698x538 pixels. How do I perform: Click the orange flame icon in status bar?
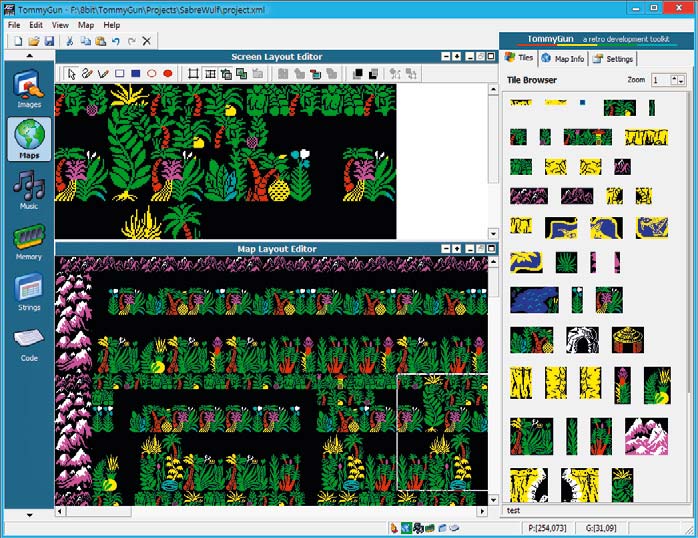[x=394, y=528]
